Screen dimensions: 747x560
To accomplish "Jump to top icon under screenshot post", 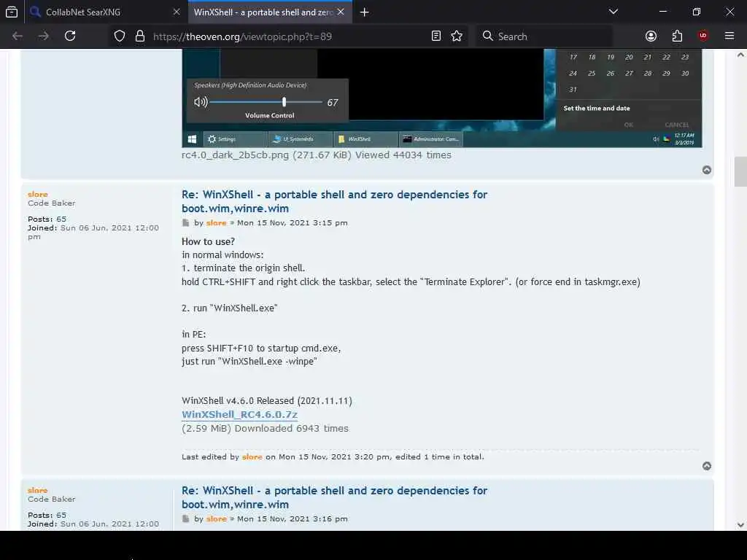I will click(x=707, y=170).
